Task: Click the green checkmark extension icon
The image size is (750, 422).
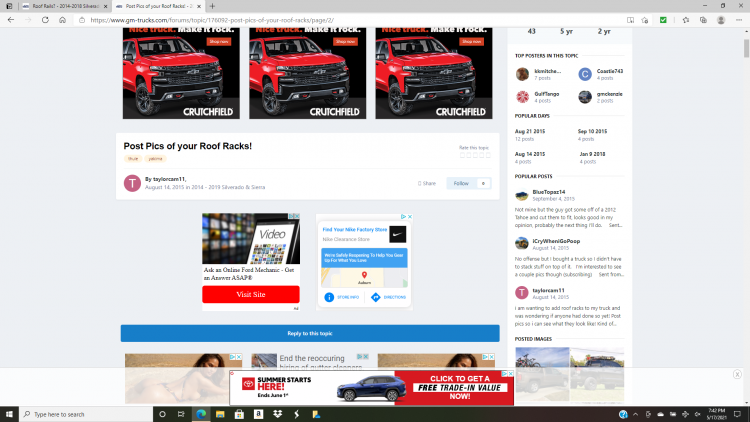Action: pos(663,20)
